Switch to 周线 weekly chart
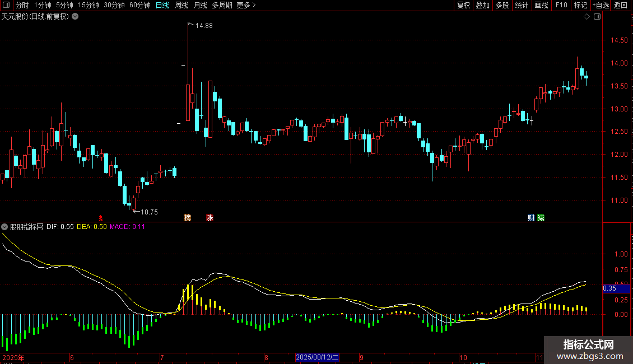Image resolution: width=633 pixels, height=364 pixels. [x=181, y=5]
